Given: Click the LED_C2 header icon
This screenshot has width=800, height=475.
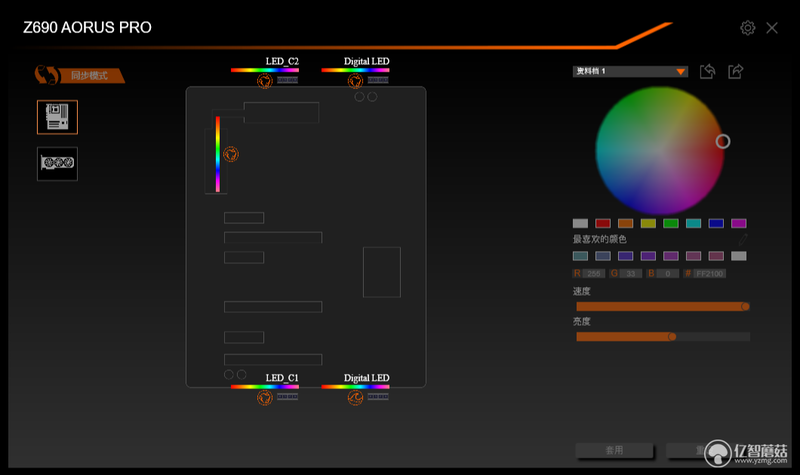Looking at the screenshot, I should [x=264, y=81].
